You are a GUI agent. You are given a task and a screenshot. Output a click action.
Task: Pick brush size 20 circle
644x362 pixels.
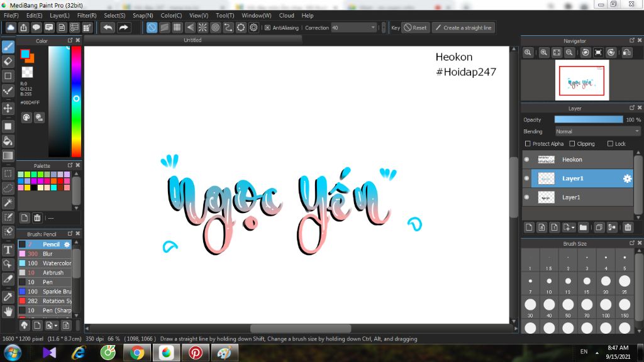[606, 281]
